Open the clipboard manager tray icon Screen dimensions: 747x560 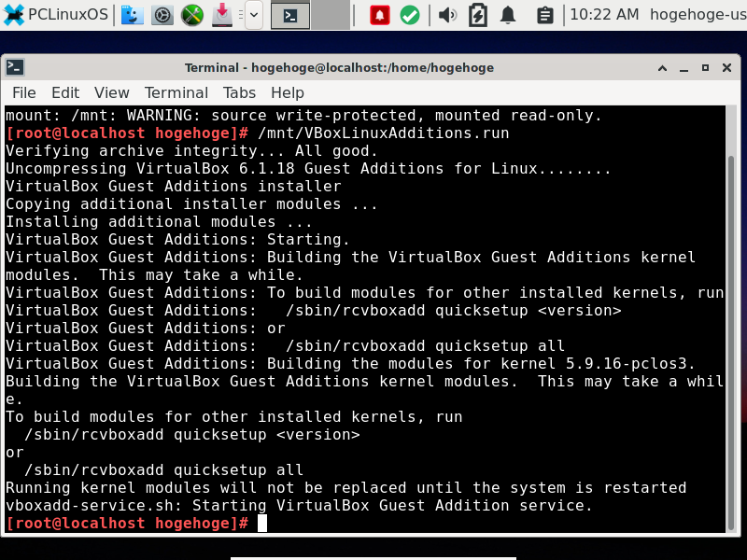click(544, 15)
